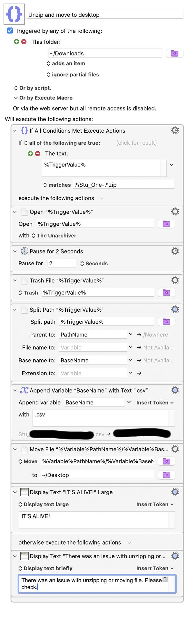Open gear menu for Pause for 2 Seconds
The height and width of the screenshot is (644, 187).
click(x=175, y=251)
